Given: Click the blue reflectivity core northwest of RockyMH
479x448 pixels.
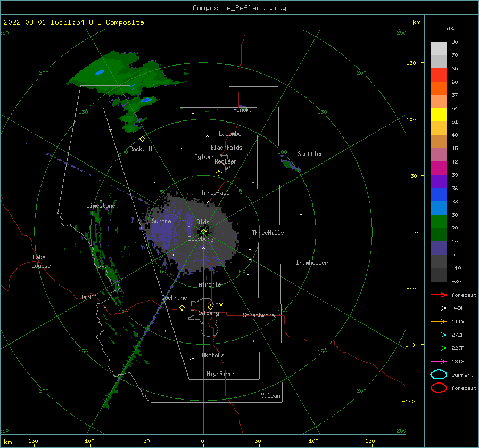Looking at the screenshot, I should [x=100, y=73].
